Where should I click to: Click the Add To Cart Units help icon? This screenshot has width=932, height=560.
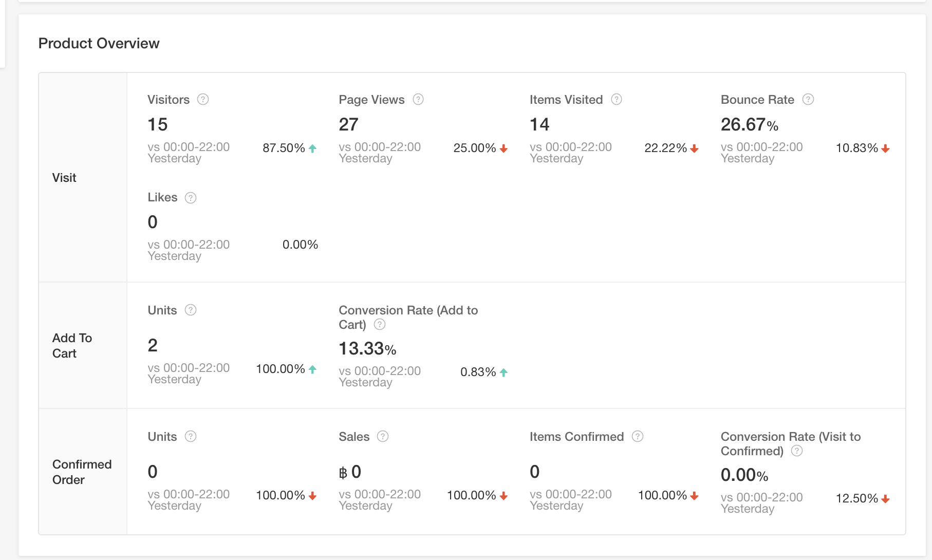[x=191, y=310]
